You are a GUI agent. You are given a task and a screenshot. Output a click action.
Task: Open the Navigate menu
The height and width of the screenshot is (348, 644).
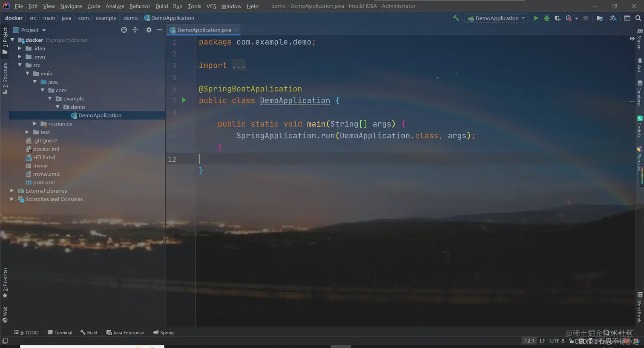tap(71, 6)
